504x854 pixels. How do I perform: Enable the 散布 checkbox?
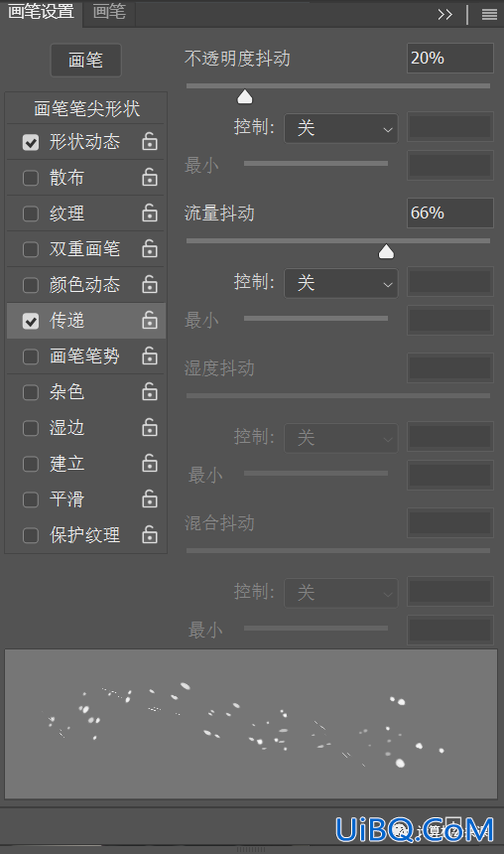pyautogui.click(x=31, y=178)
